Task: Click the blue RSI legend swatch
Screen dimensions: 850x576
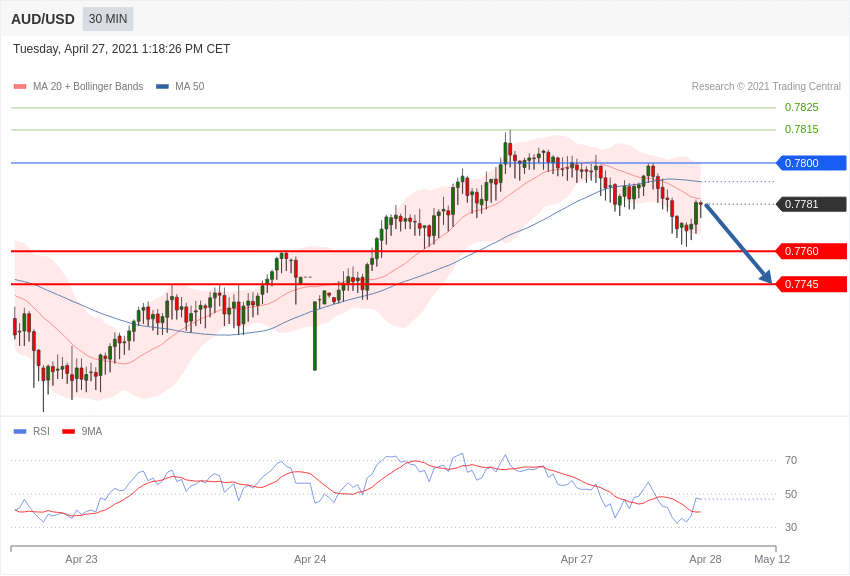Action: click(x=20, y=431)
